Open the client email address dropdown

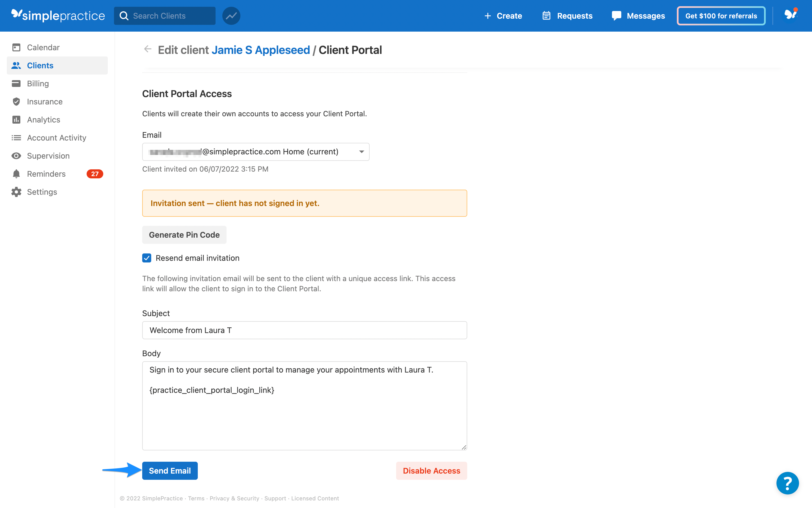tap(361, 152)
